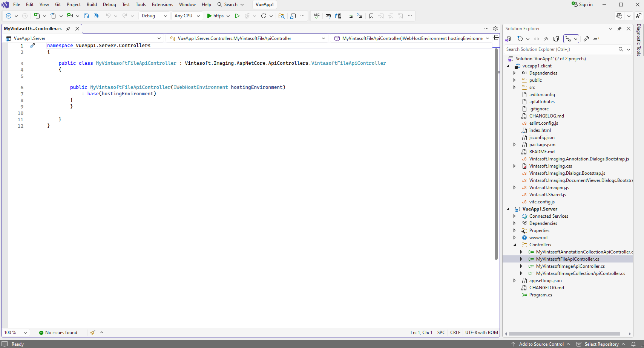This screenshot has width=644, height=348.
Task: Open editor settings gear icon
Action: 495,29
